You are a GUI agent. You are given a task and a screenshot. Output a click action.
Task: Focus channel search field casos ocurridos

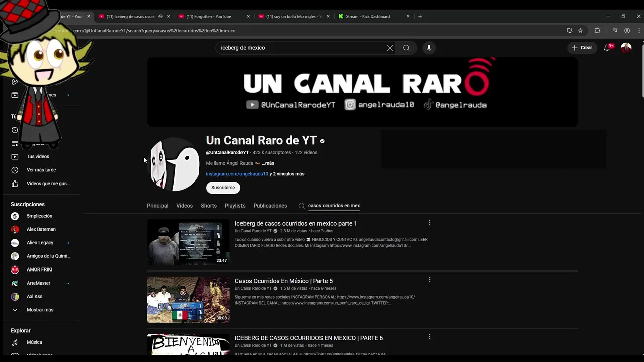(x=334, y=206)
